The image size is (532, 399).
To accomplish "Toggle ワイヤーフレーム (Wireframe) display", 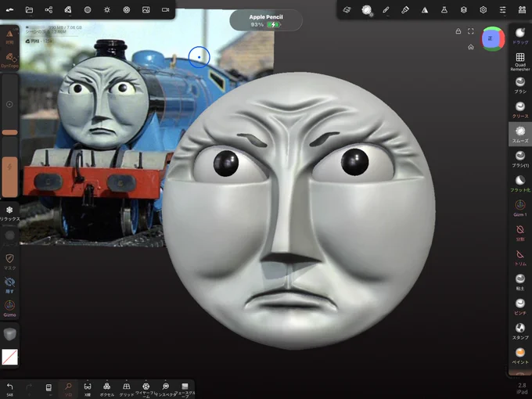I will [146, 389].
